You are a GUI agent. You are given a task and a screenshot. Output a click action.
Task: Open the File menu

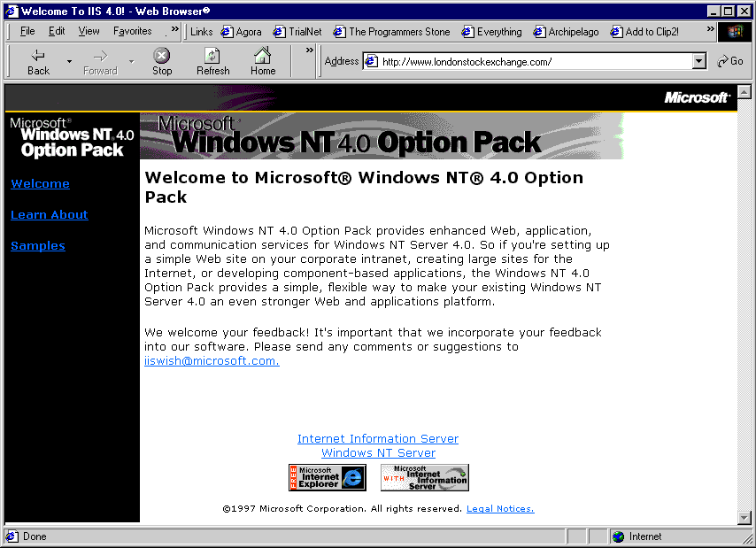point(27,31)
